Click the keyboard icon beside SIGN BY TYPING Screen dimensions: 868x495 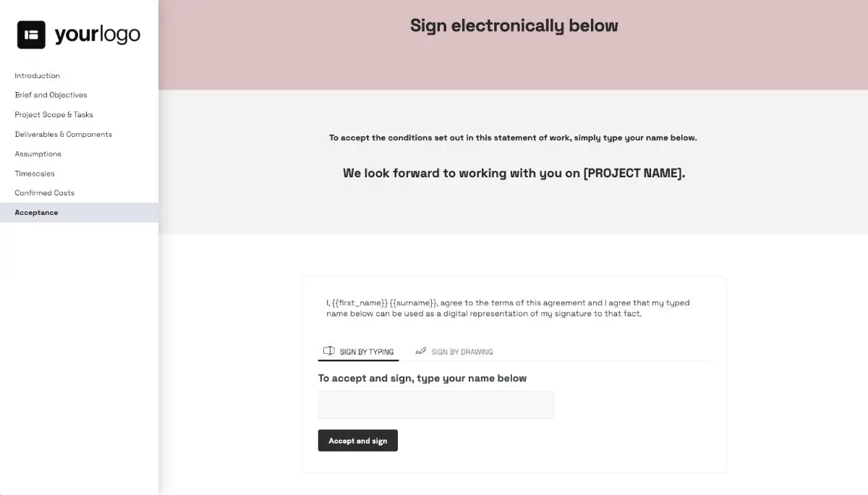[x=328, y=350]
